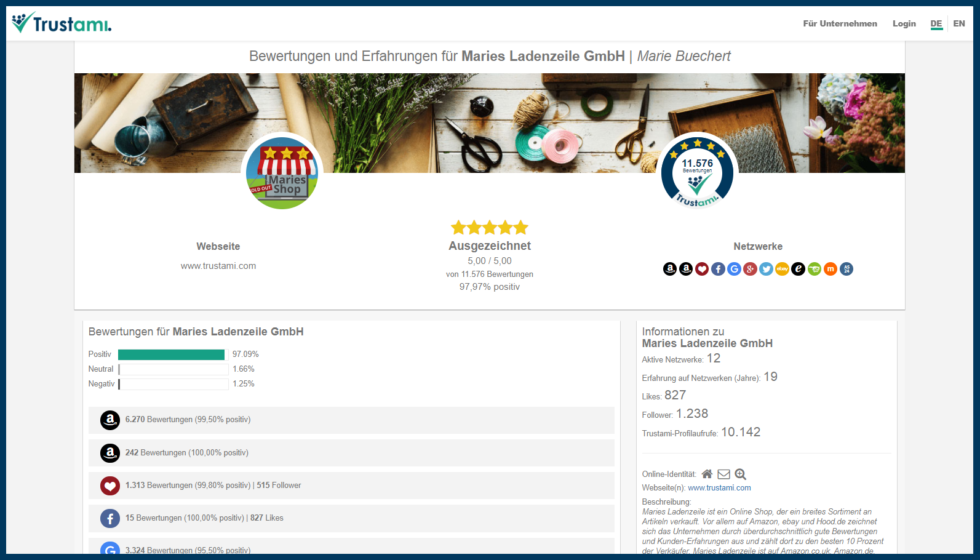Image resolution: width=980 pixels, height=560 pixels.
Task: Click the '6.270 Bewertungen (99,50% positiv)' text
Action: pos(188,420)
